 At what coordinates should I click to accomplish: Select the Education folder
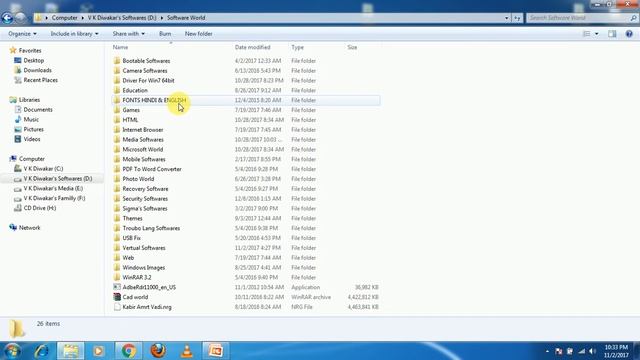(x=135, y=90)
